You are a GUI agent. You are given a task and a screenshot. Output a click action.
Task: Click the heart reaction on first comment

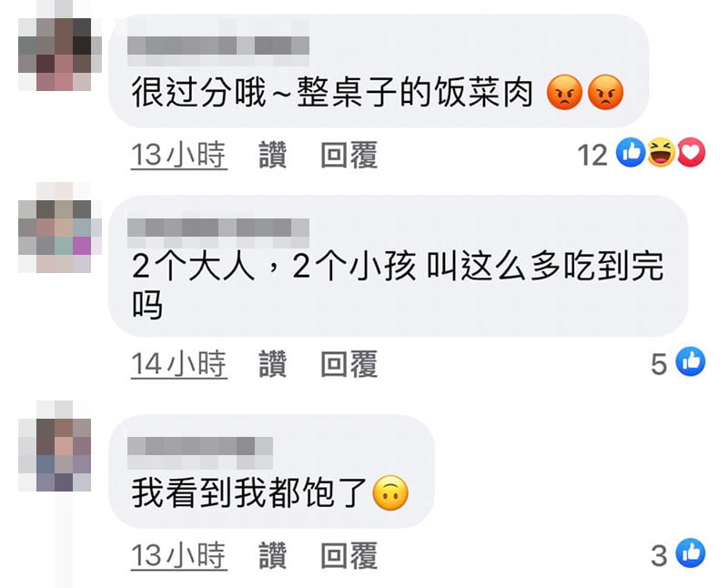pyautogui.click(x=691, y=152)
